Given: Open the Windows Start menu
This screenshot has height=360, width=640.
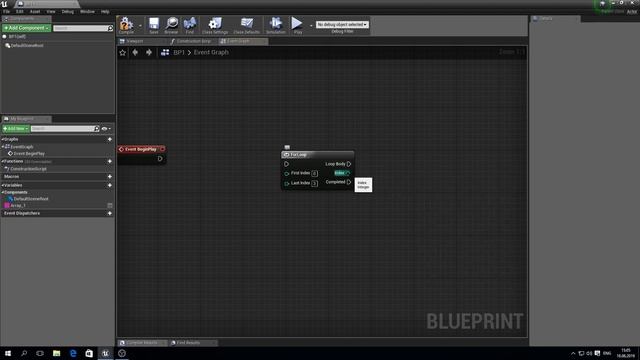Looking at the screenshot, I should coord(8,353).
